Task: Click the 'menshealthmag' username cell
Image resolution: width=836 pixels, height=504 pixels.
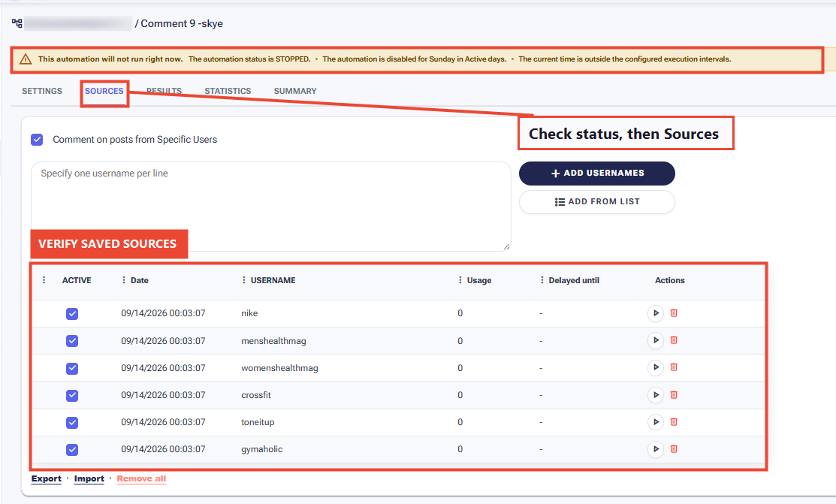Action: tap(273, 341)
